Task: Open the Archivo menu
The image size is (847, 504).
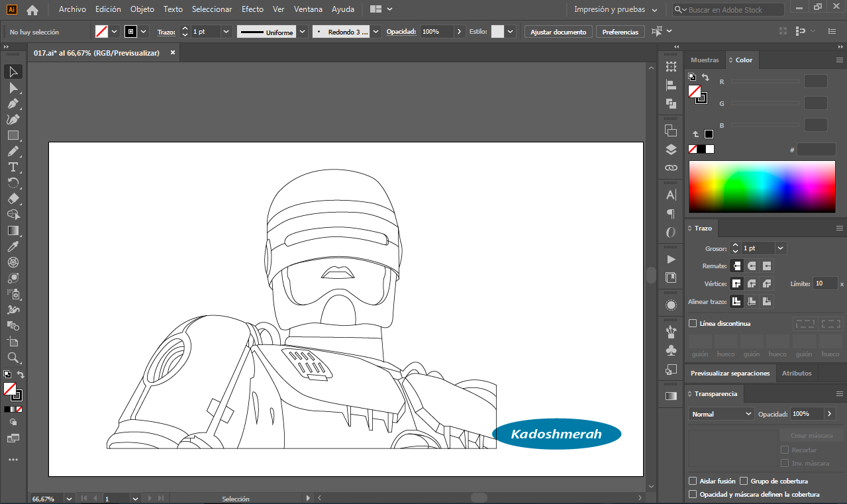Action: 72,9
